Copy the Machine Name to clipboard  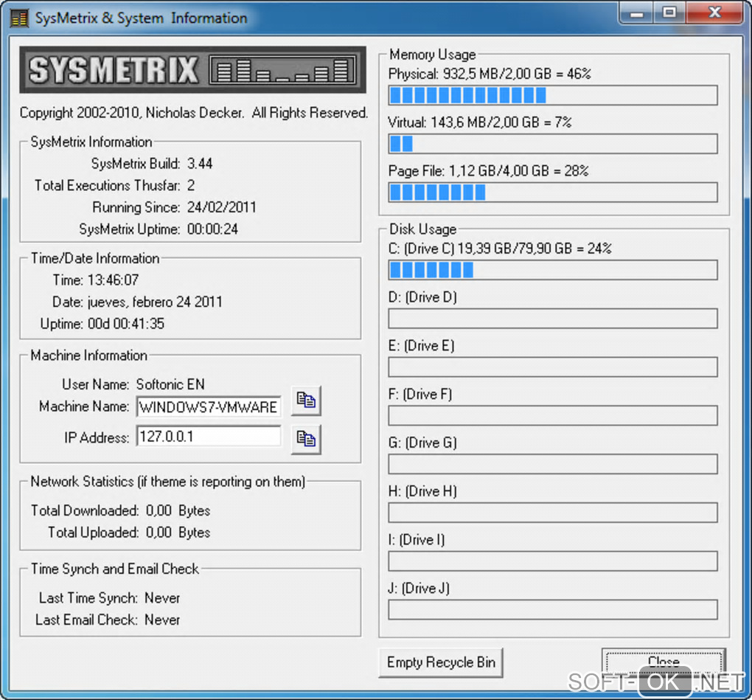(306, 400)
